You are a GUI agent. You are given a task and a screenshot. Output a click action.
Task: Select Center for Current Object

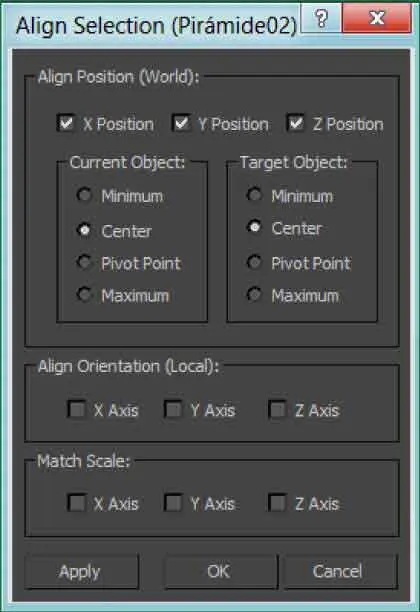coord(84,230)
